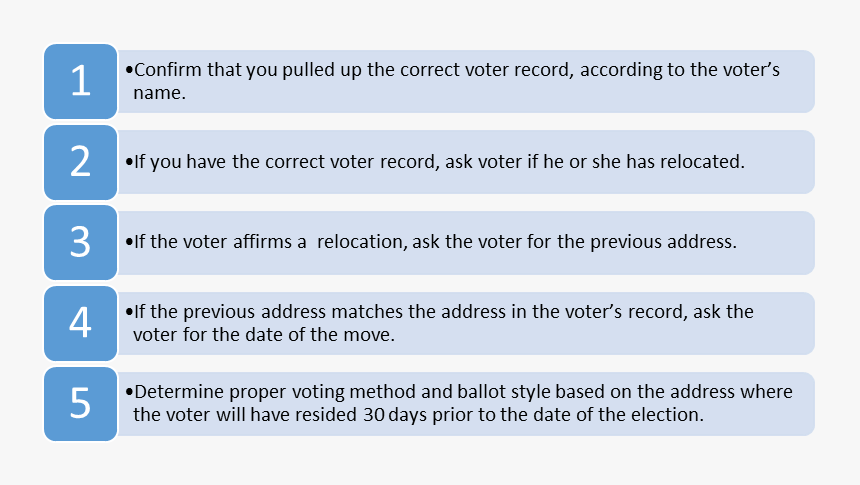Click the bullet before 'Determine proper voting'
The height and width of the screenshot is (485, 860).
coord(129,392)
